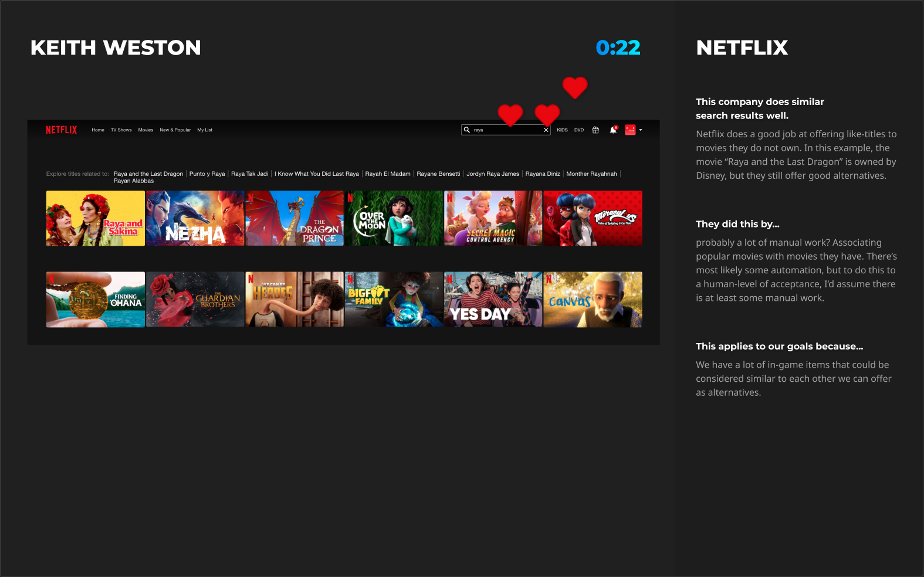This screenshot has height=577, width=924.
Task: Select the Rayan Alabbas related title
Action: click(x=134, y=181)
